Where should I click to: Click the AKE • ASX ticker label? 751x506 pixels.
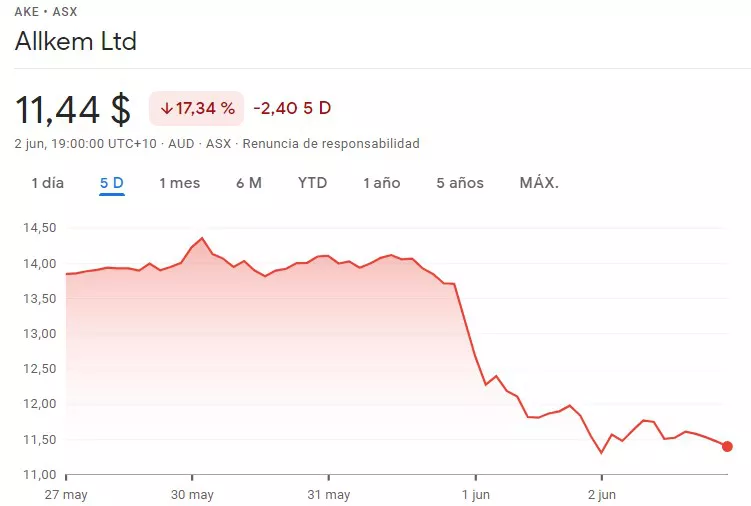coord(45,12)
